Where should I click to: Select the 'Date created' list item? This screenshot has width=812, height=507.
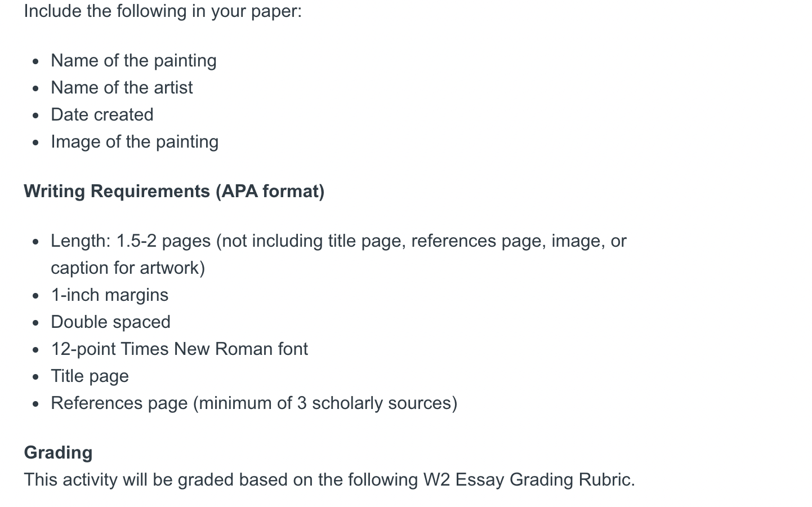tap(102, 115)
